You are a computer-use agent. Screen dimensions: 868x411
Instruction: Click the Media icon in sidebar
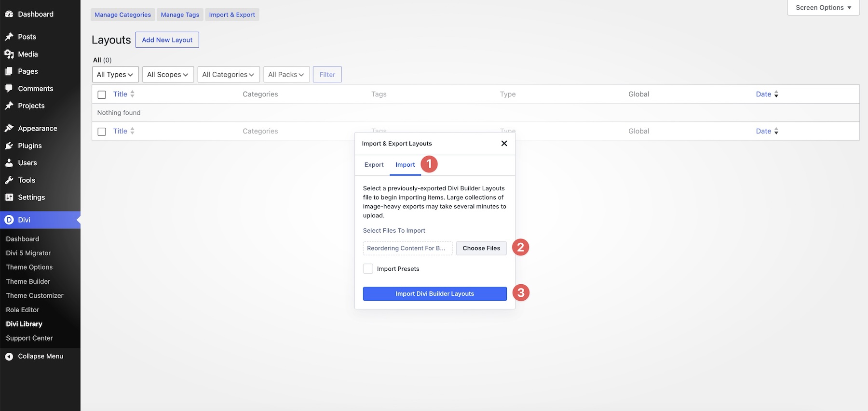[9, 54]
